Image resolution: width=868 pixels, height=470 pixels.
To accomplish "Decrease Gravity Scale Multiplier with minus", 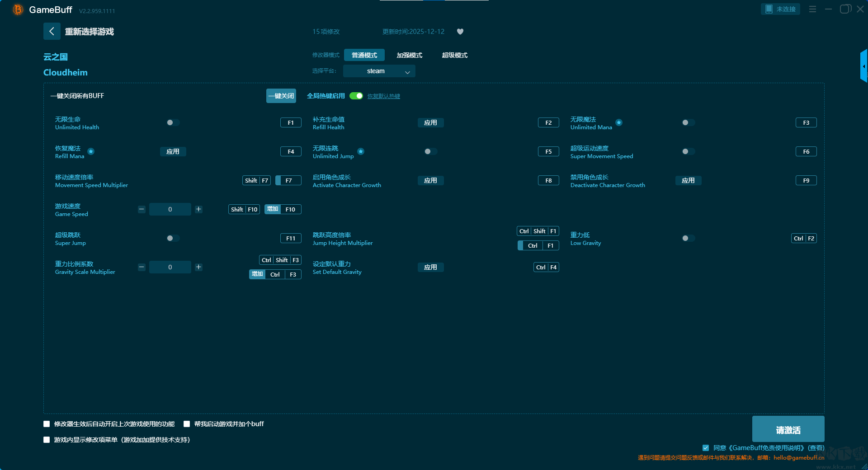I will click(x=142, y=267).
